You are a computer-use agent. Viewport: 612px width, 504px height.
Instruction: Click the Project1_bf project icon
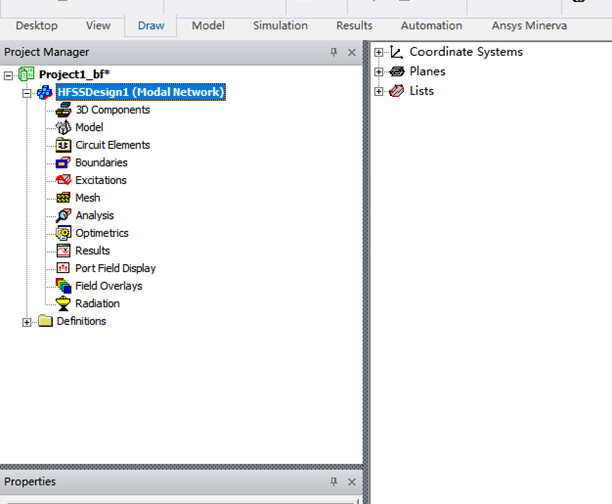(27, 74)
